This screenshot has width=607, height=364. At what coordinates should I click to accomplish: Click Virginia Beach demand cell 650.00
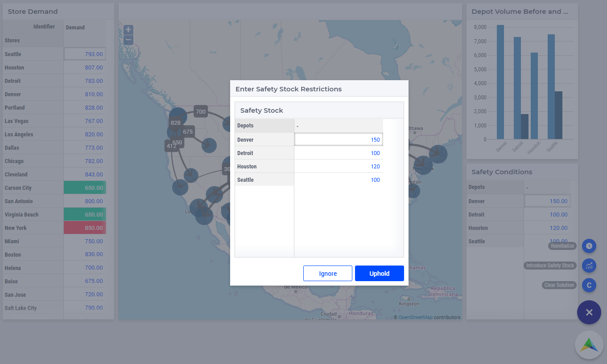(85, 214)
